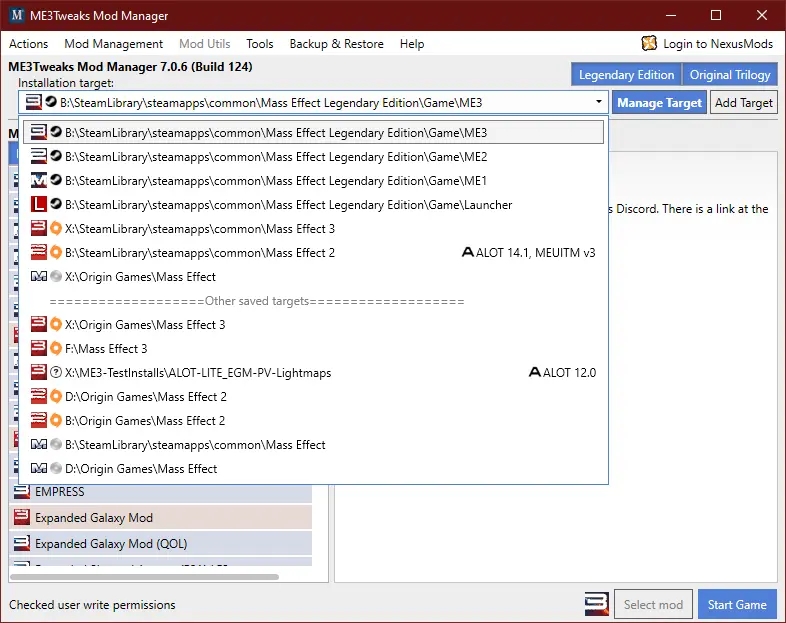Click the ME3Tweaks app icon in title bar
The height and width of the screenshot is (623, 786).
pos(17,15)
